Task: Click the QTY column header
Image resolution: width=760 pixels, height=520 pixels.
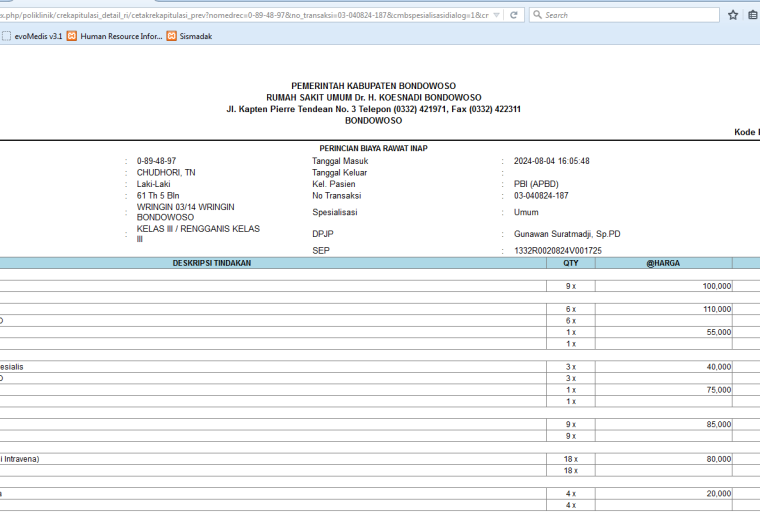Action: coord(571,263)
